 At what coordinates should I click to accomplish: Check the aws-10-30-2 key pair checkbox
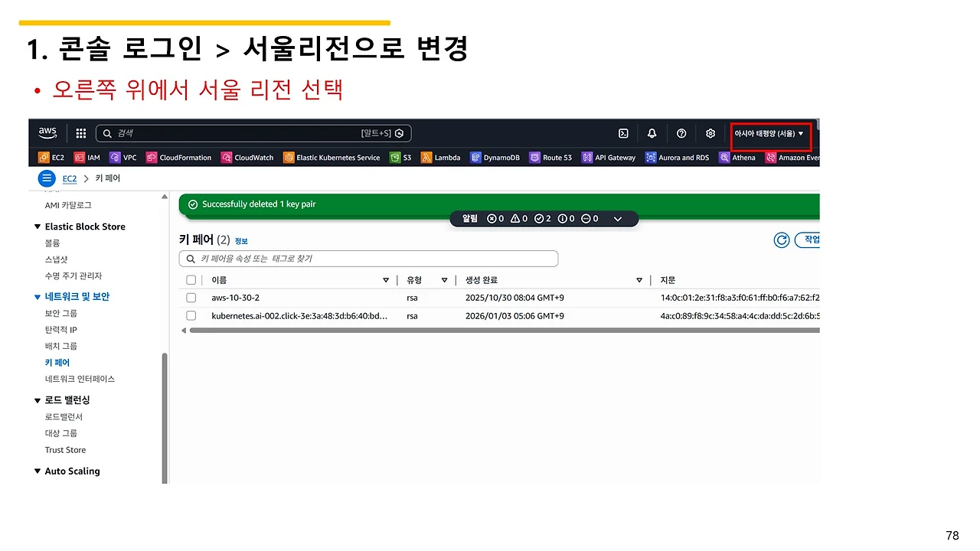click(191, 298)
